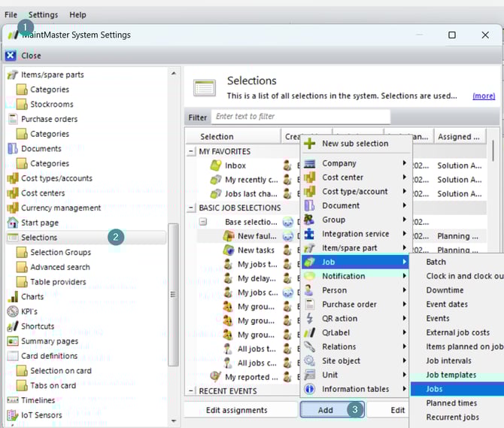Screen dimensions: 504x428
Task: Click the Filter text input field
Action: coord(301,117)
